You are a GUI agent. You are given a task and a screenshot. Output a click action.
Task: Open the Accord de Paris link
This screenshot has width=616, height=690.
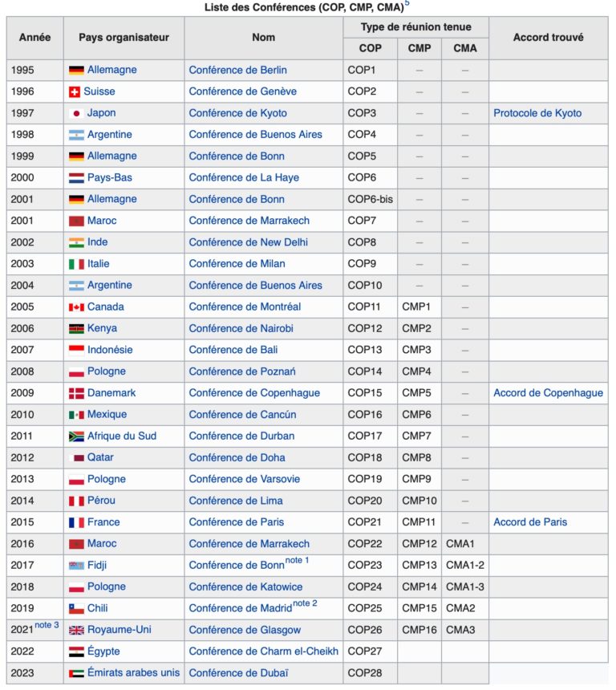coord(530,522)
